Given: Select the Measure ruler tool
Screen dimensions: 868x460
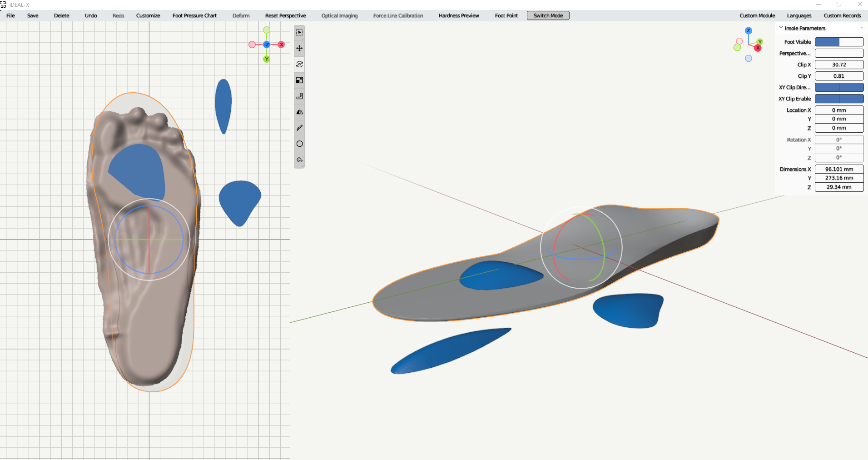Looking at the screenshot, I should pos(299,96).
